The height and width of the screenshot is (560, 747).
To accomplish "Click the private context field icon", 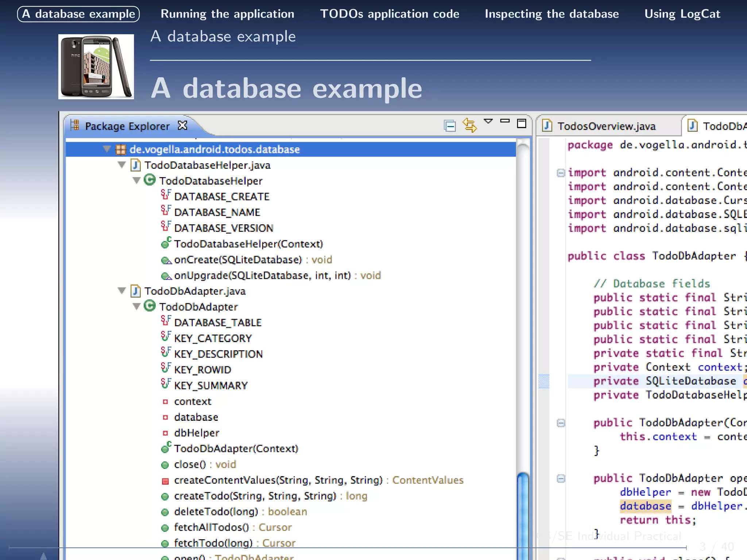I will click(x=165, y=402).
